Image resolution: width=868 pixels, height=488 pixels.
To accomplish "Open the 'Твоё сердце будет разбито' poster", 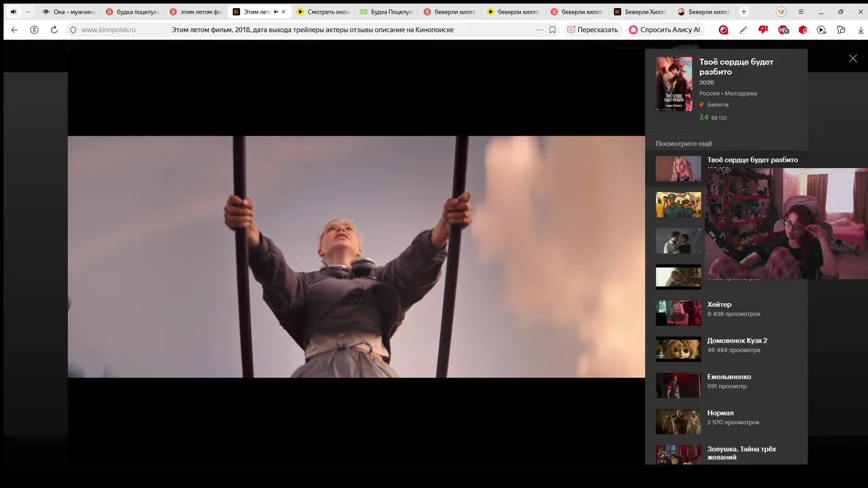I will click(674, 83).
